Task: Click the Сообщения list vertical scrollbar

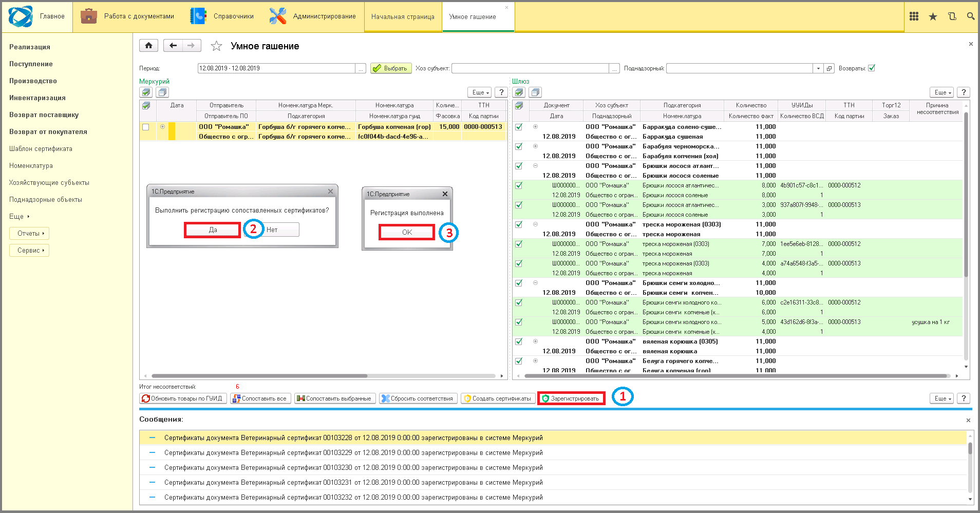Action: tap(970, 448)
